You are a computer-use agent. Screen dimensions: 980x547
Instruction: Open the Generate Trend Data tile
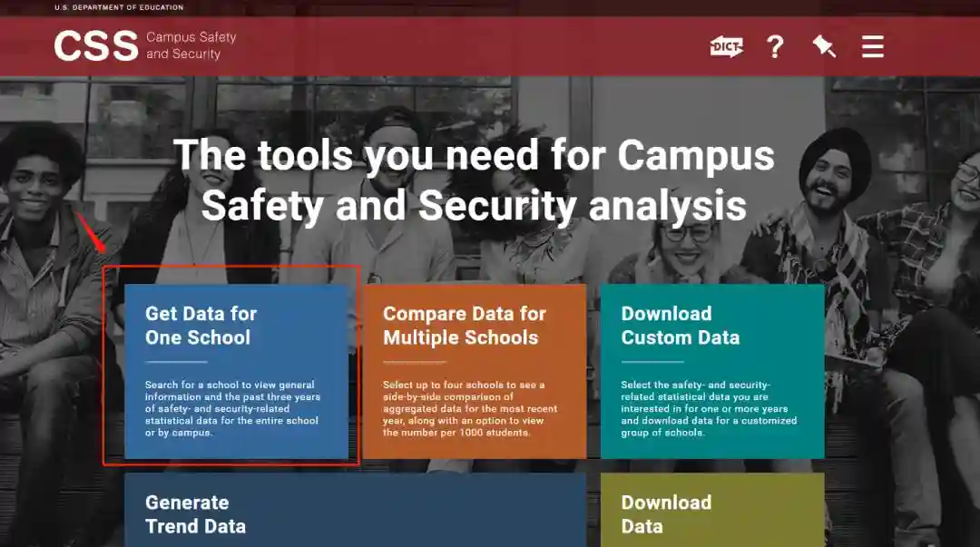click(x=355, y=510)
